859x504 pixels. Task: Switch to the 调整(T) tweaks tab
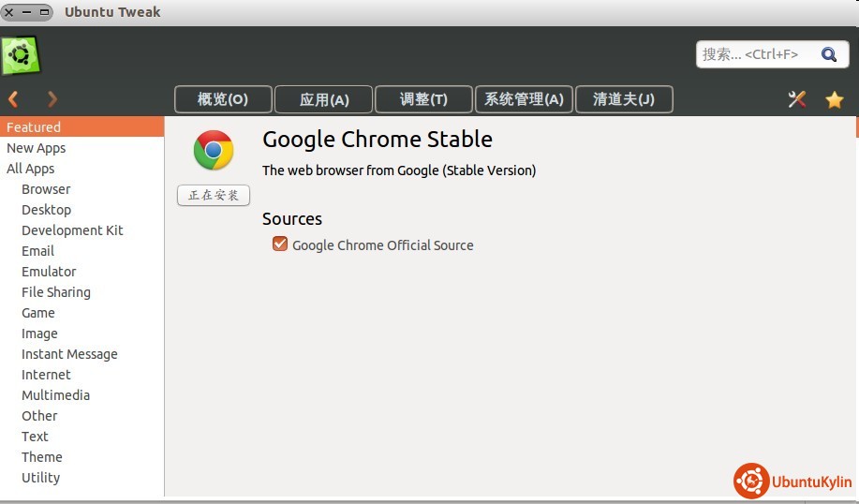tap(424, 99)
